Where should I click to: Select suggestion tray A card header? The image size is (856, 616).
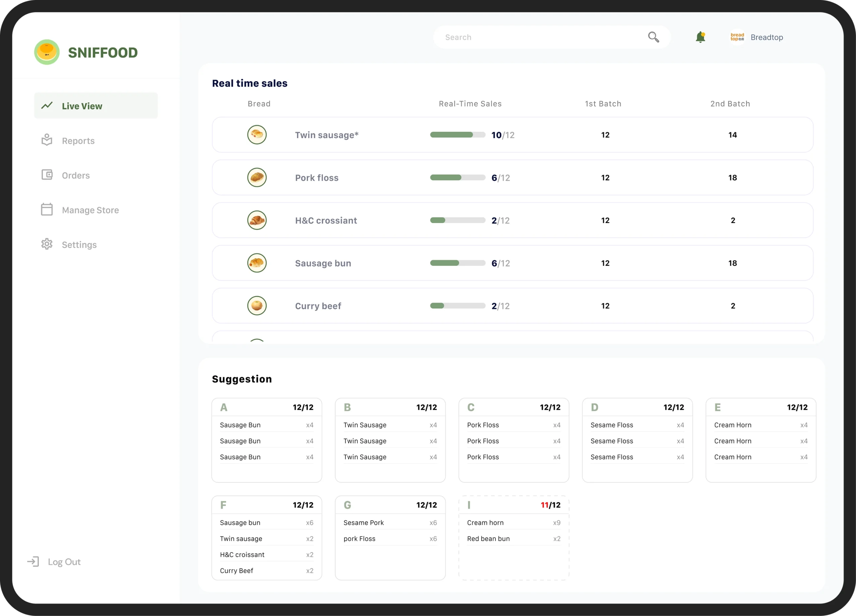click(266, 407)
